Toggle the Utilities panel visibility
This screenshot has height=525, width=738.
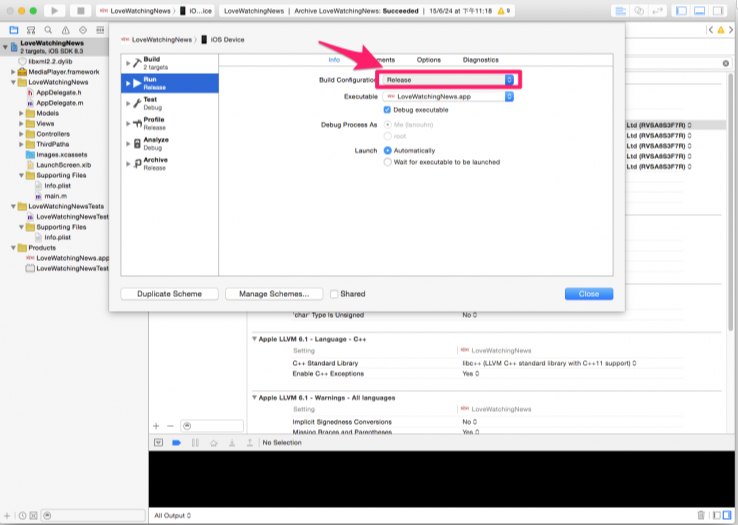[718, 11]
